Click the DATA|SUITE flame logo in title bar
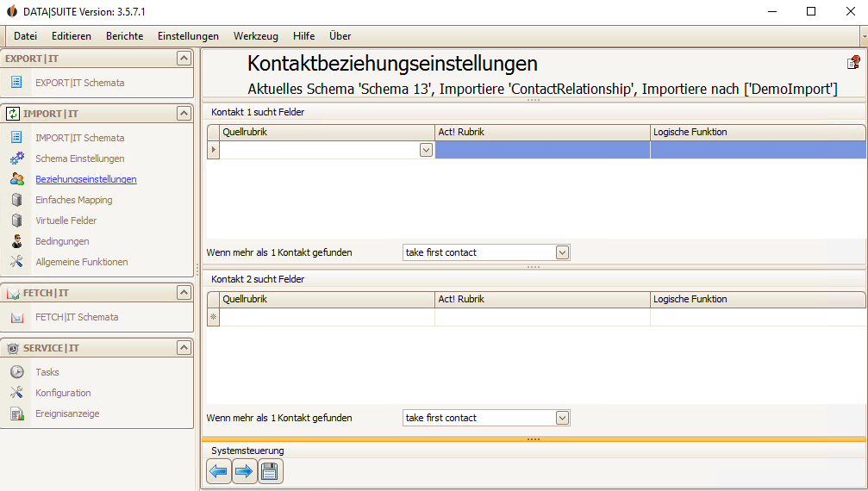The width and height of the screenshot is (868, 491). pyautogui.click(x=11, y=11)
